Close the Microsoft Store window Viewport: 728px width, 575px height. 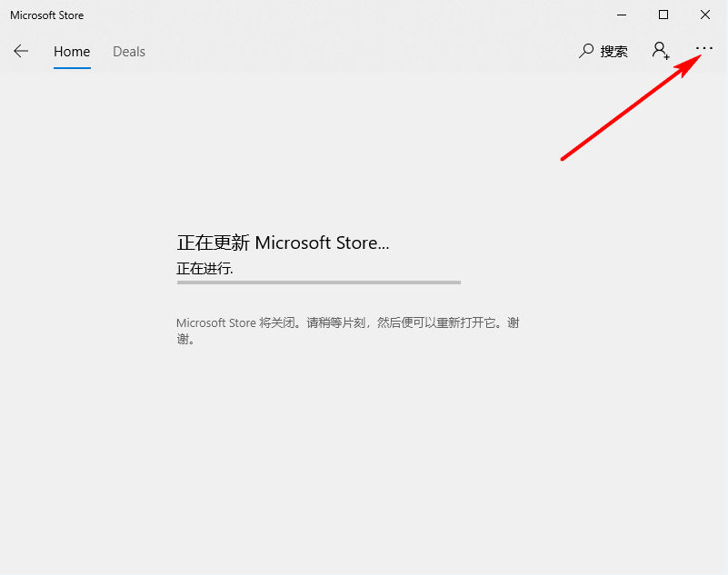pyautogui.click(x=704, y=15)
